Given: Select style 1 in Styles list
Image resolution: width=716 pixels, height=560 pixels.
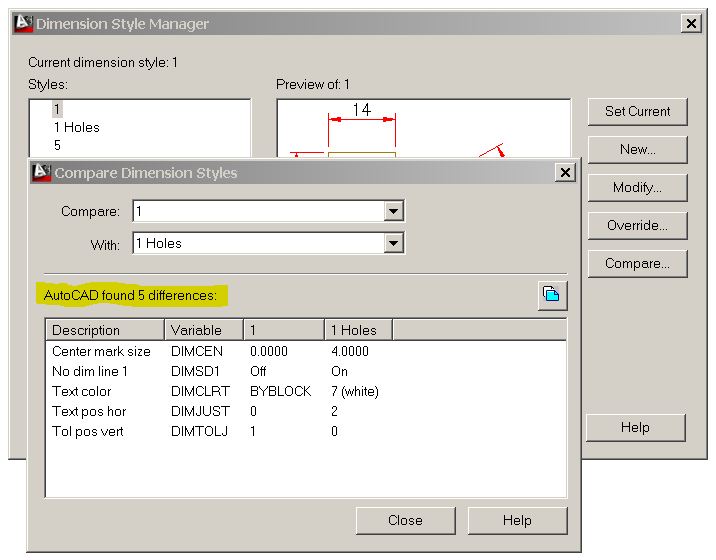Looking at the screenshot, I should tap(57, 109).
